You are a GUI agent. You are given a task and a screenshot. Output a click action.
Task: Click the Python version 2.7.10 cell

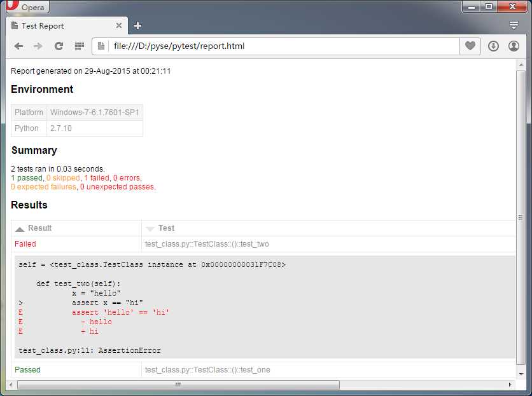(95, 128)
